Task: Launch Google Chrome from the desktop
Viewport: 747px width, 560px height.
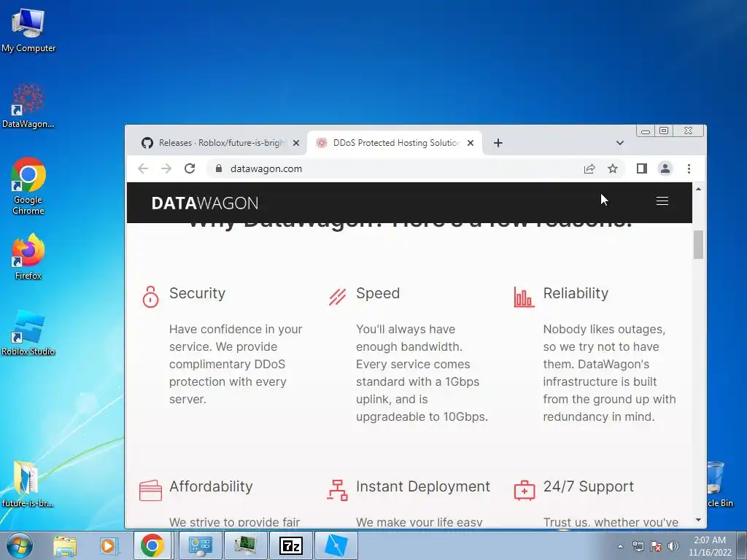Action: pyautogui.click(x=28, y=186)
